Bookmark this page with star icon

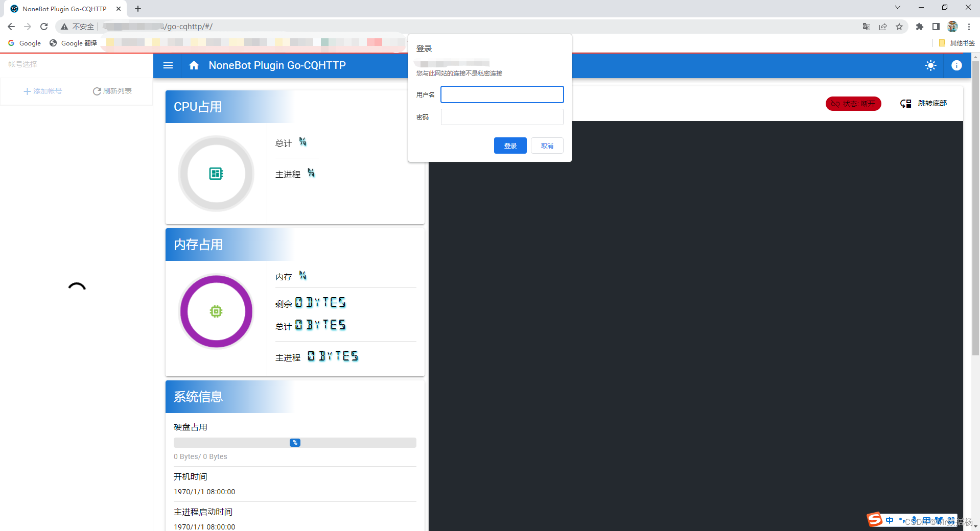(899, 27)
